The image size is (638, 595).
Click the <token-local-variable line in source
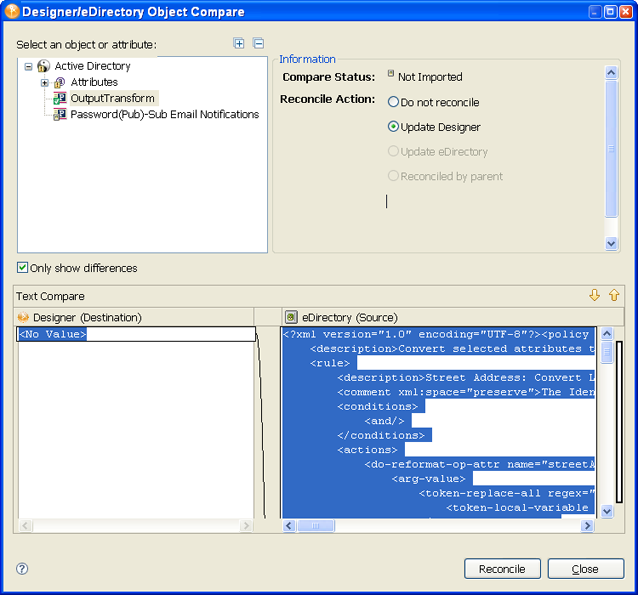tap(517, 508)
